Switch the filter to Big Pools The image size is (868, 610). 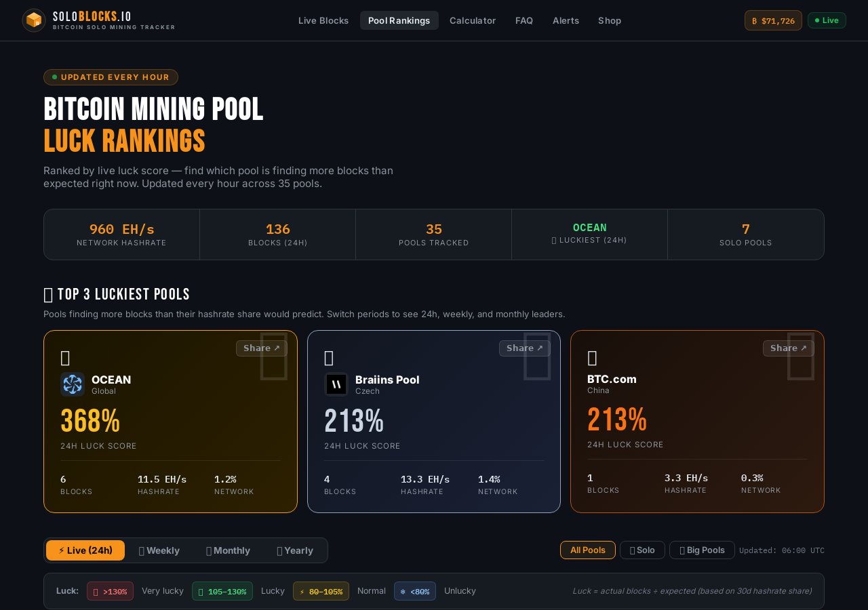pyautogui.click(x=702, y=550)
